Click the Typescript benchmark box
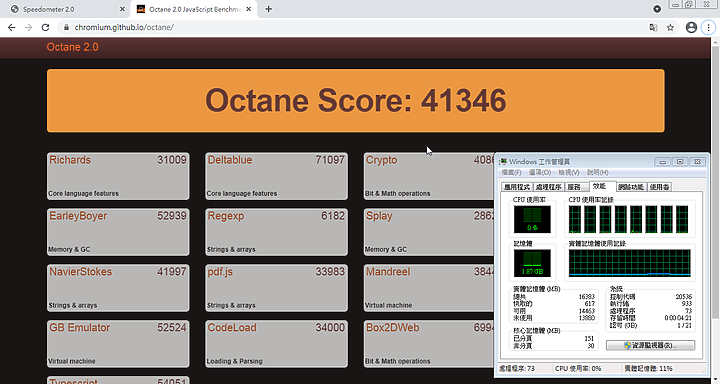The image size is (720, 384). (118, 380)
